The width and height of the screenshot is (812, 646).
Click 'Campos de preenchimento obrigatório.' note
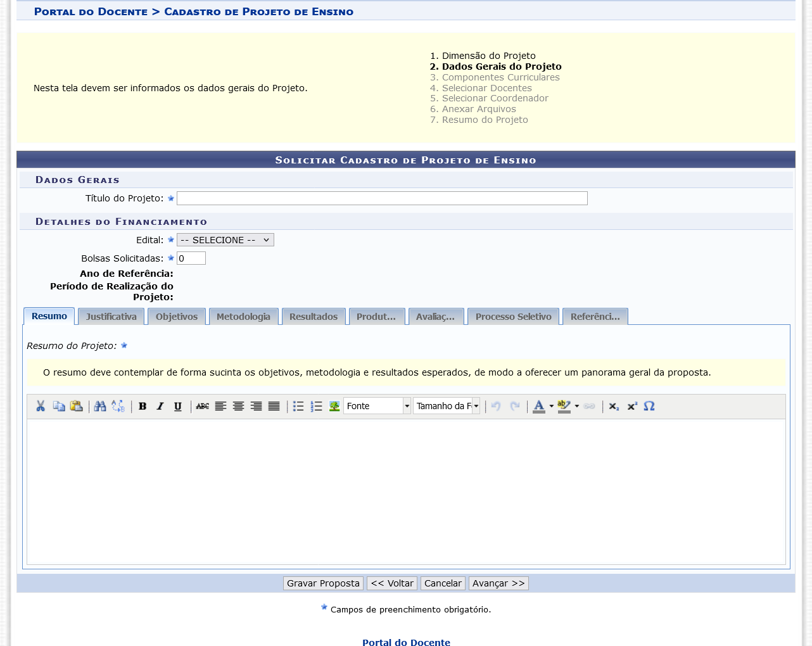pos(410,609)
